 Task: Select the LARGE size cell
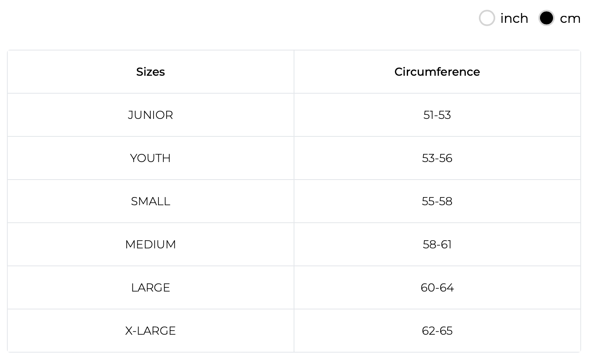(x=151, y=287)
